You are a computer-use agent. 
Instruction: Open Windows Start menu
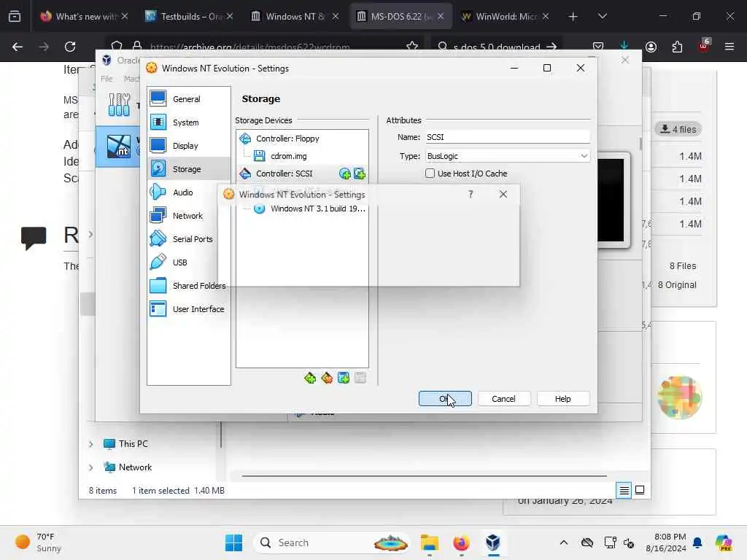point(233,542)
